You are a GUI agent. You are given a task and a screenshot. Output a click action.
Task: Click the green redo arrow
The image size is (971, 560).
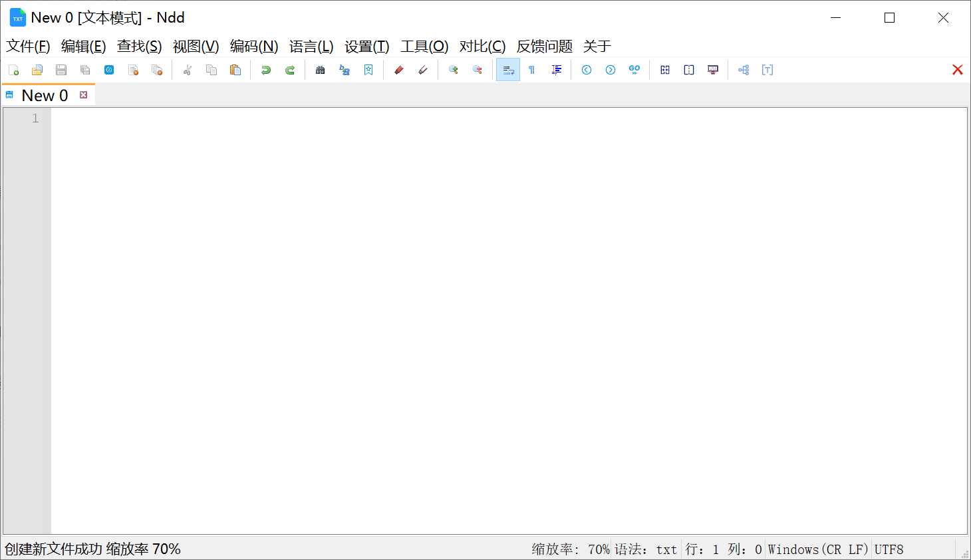coord(290,70)
